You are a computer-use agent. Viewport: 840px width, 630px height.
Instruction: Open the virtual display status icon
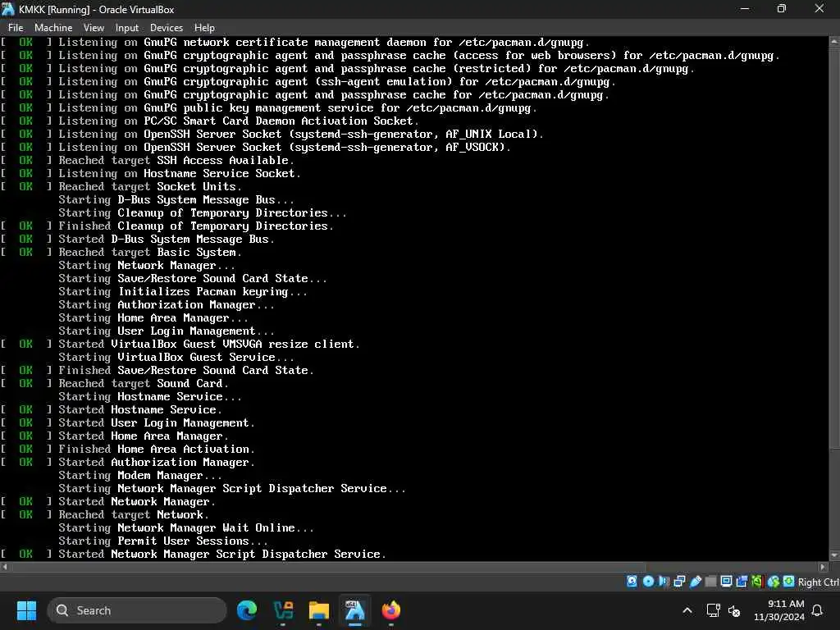pyautogui.click(x=727, y=582)
